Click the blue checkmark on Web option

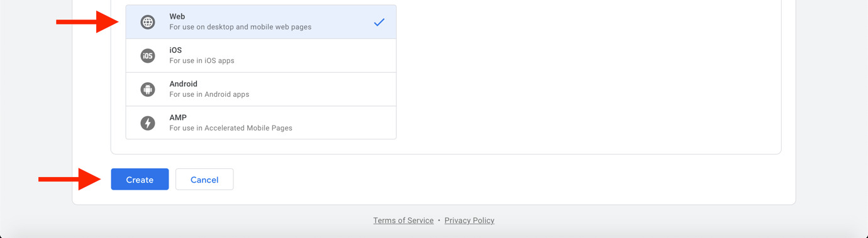379,22
